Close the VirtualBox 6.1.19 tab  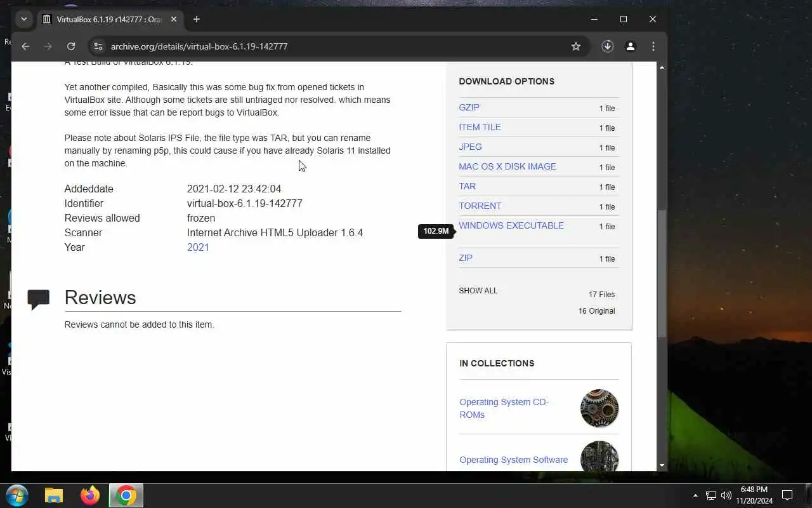click(174, 19)
